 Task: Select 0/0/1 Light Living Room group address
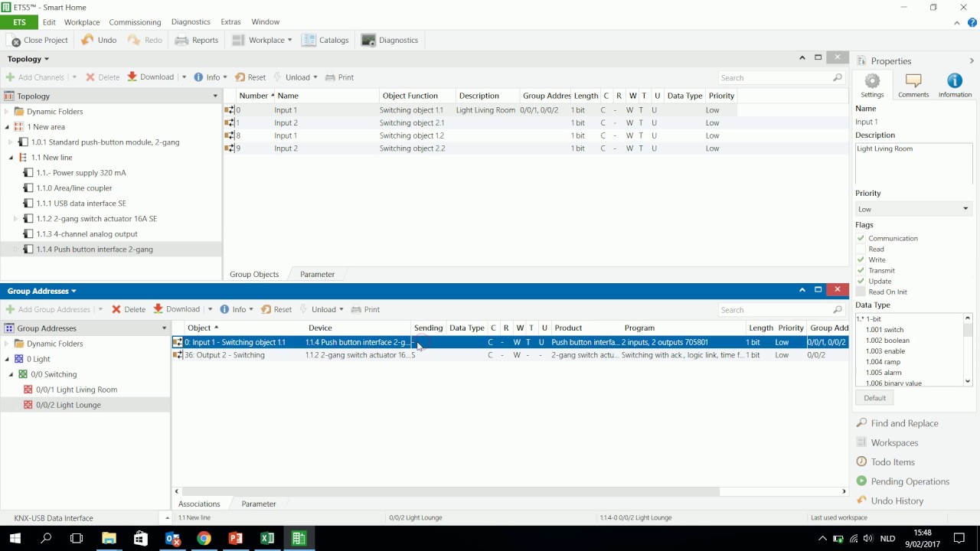point(76,390)
